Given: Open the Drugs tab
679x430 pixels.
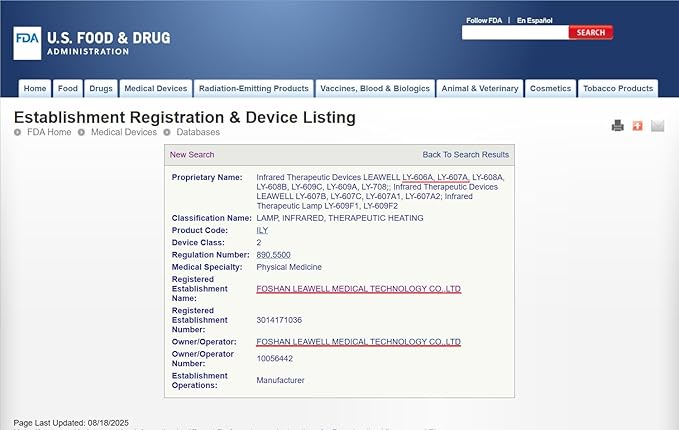Looking at the screenshot, I should pos(101,88).
